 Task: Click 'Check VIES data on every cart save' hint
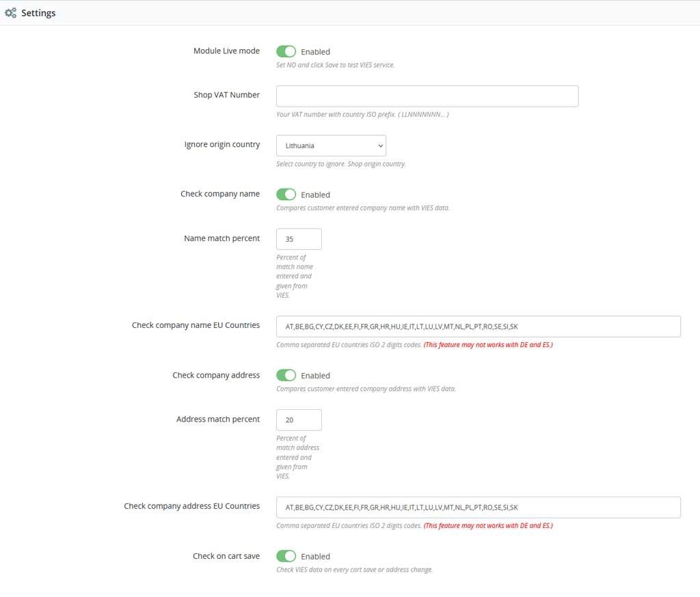(355, 570)
